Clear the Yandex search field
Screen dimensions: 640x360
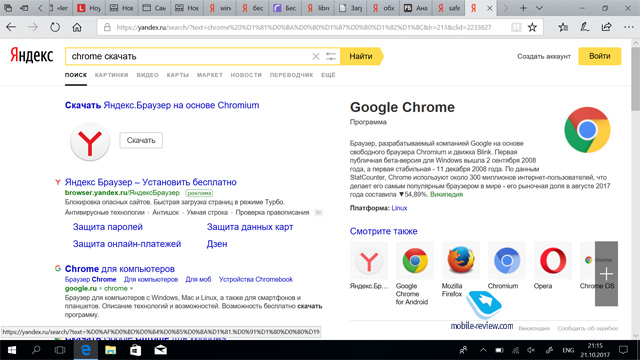[316, 56]
